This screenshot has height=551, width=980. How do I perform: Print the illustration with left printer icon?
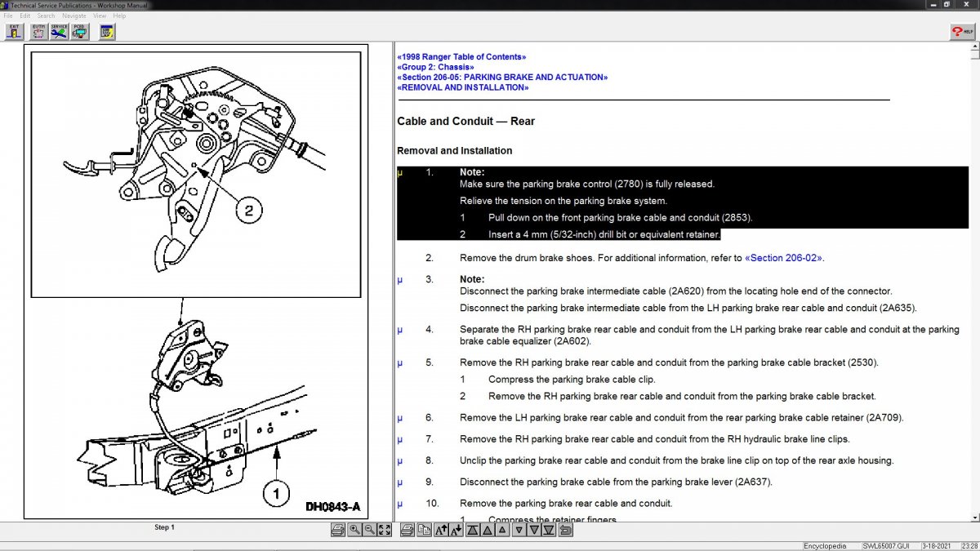click(x=337, y=530)
